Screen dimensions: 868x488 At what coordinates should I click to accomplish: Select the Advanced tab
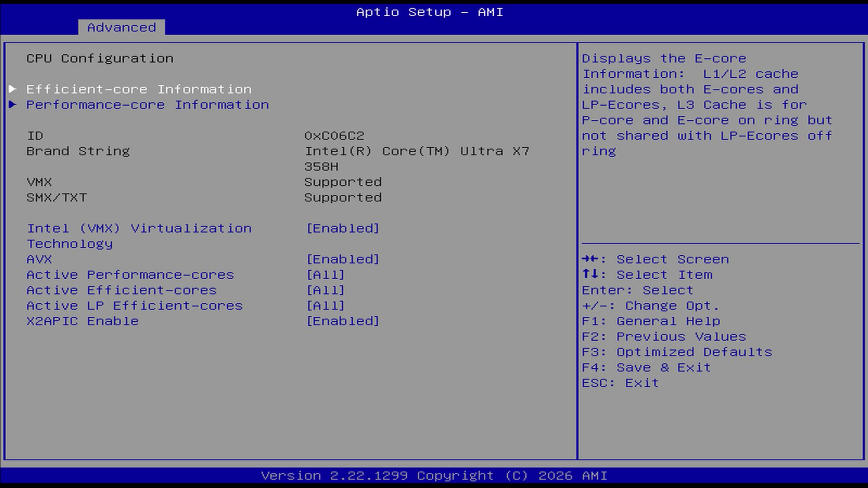coord(121,28)
